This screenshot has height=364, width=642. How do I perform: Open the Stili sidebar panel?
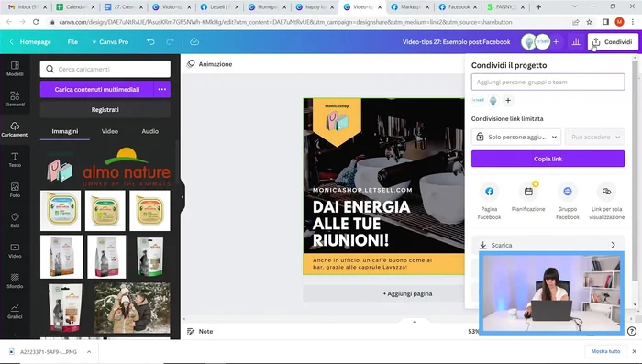(x=15, y=220)
